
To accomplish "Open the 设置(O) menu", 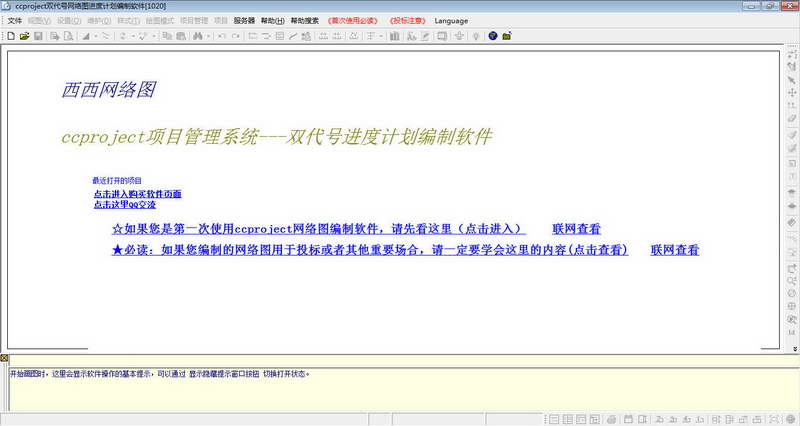I will [69, 21].
